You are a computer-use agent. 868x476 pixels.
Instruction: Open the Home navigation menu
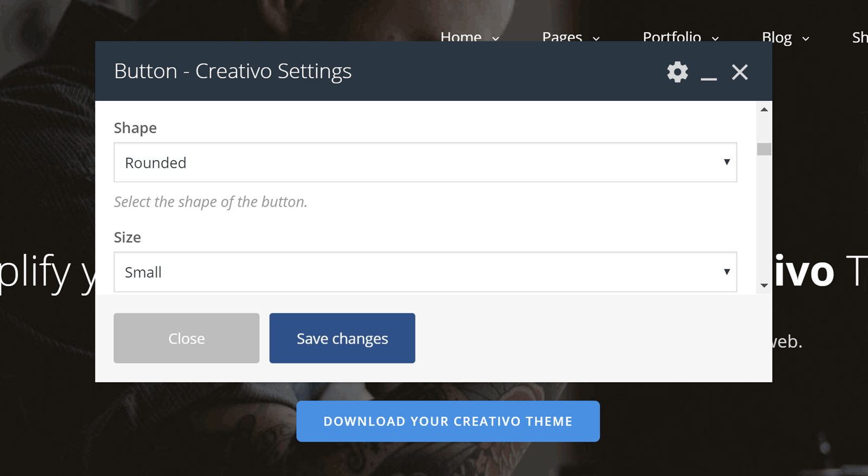tap(470, 37)
